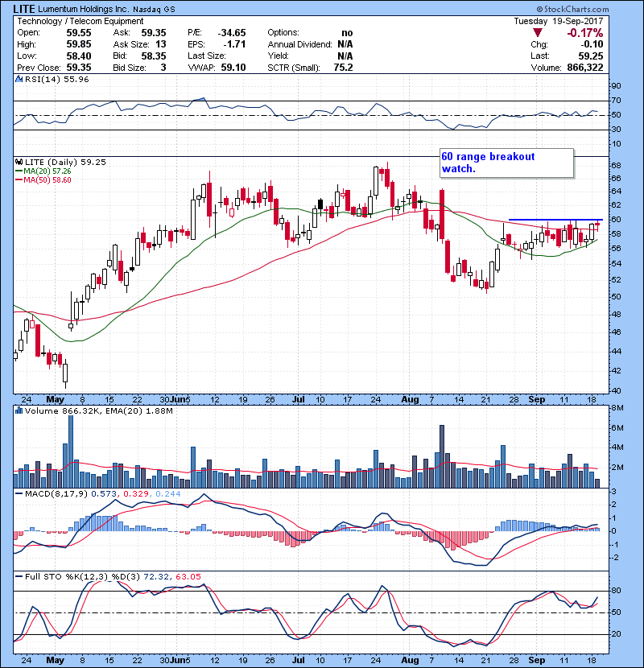This screenshot has height=668, width=644.
Task: Click the tallest volume bar in early May
Action: (71, 452)
